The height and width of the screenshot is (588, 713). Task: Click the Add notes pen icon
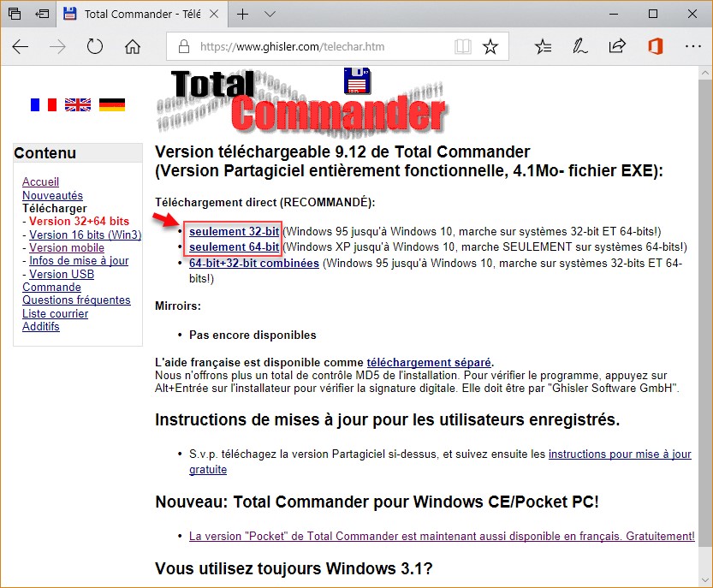(579, 46)
